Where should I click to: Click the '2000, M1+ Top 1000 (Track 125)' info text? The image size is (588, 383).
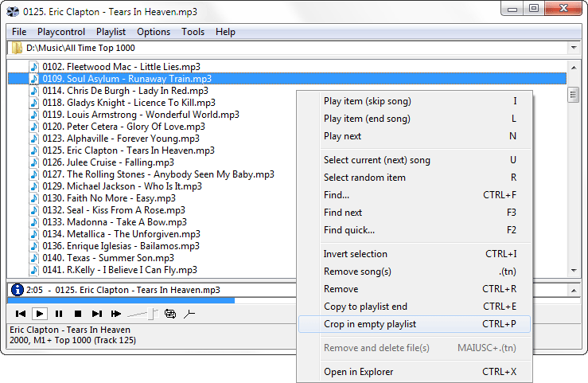coord(72,340)
